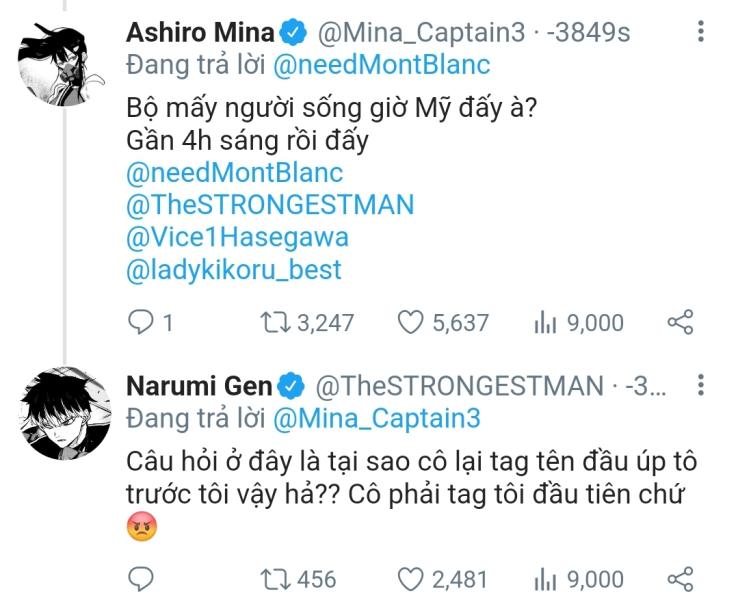The height and width of the screenshot is (600, 738).
Task: Like Narumi Gen's tweet with 2,481 likes
Action: tap(410, 579)
